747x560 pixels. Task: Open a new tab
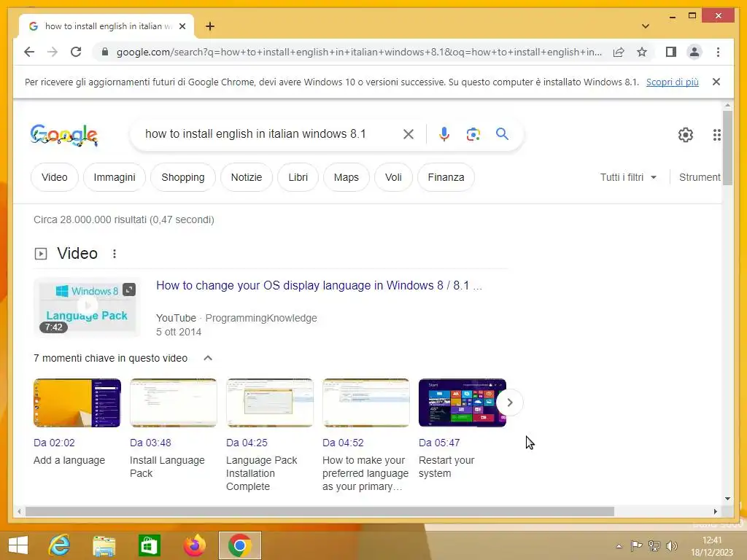[210, 26]
